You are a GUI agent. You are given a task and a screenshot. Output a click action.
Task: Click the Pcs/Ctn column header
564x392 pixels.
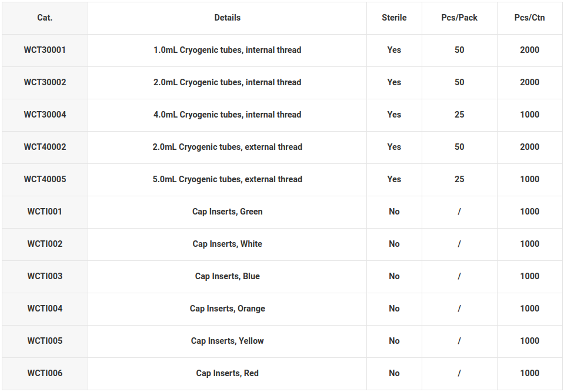(529, 18)
